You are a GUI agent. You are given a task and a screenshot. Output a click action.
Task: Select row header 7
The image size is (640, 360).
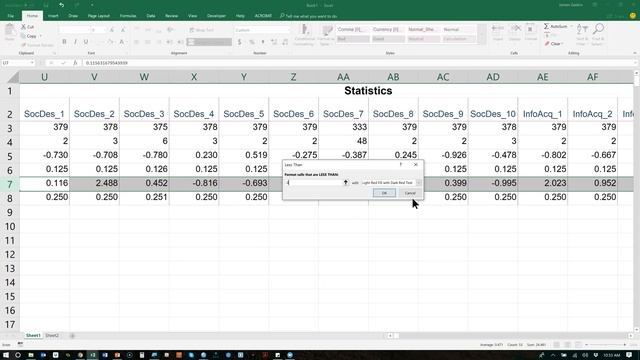[x=9, y=184]
